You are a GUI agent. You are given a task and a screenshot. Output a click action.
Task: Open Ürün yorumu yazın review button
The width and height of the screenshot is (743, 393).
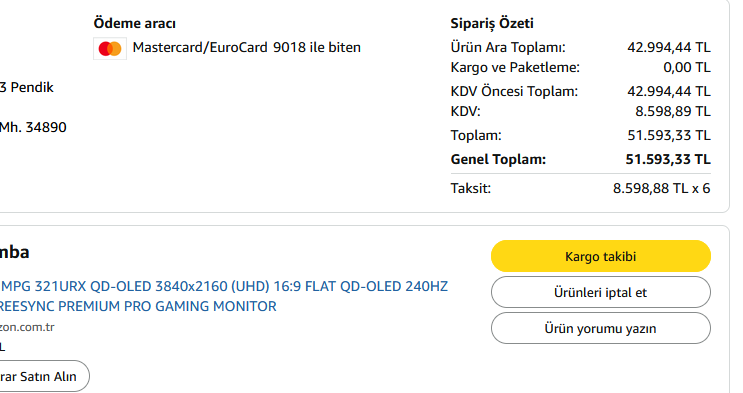(x=600, y=329)
